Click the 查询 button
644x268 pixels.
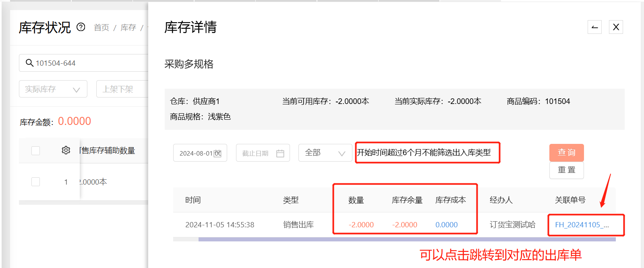(x=566, y=152)
